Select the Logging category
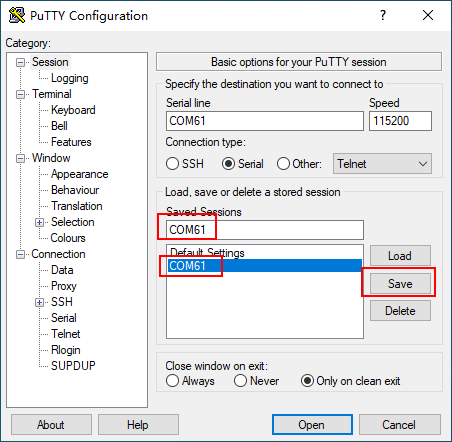 click(x=70, y=78)
